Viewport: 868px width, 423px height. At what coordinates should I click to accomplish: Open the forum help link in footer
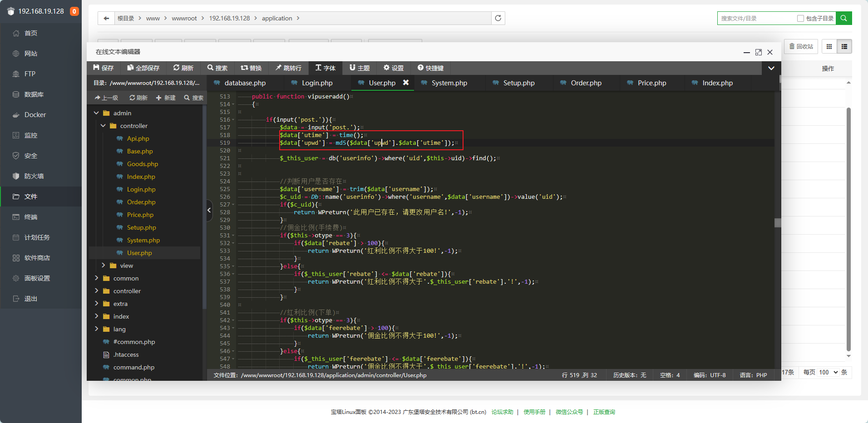502,412
